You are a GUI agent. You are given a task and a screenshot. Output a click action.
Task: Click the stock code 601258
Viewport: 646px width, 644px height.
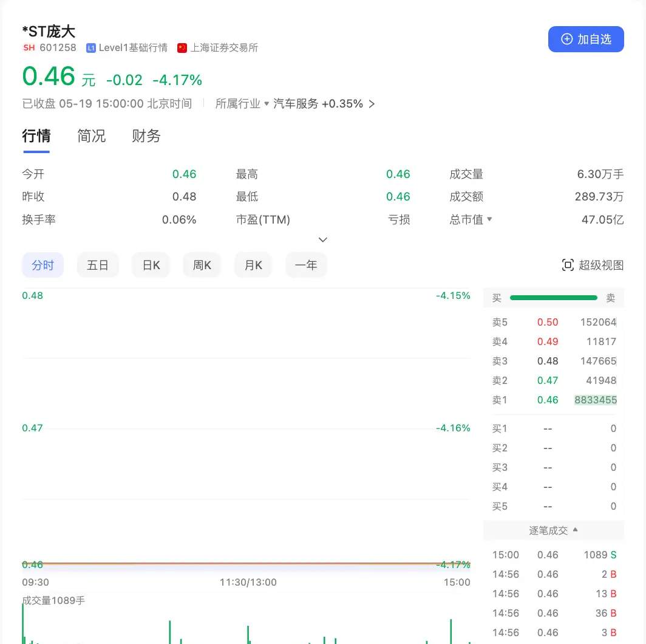pos(58,48)
